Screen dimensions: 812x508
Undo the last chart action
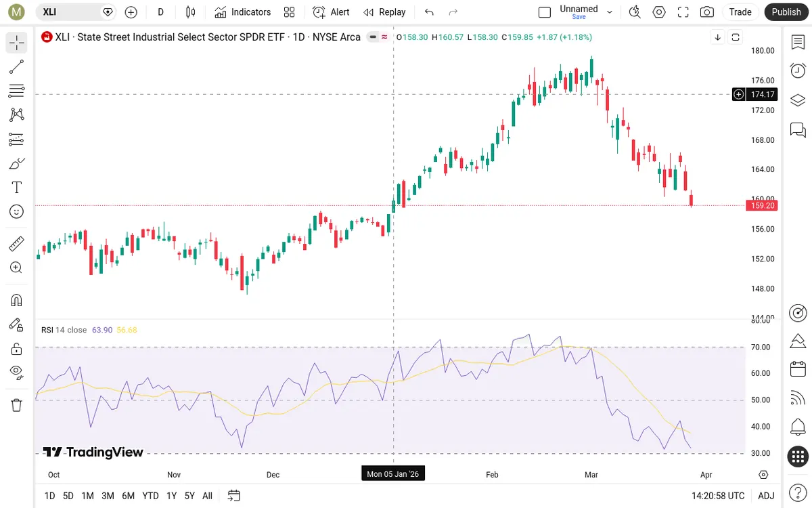[429, 12]
